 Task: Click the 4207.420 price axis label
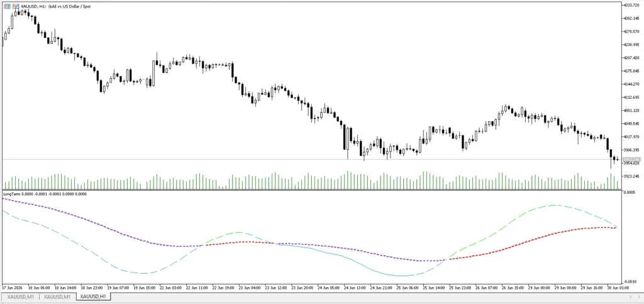[x=632, y=58]
